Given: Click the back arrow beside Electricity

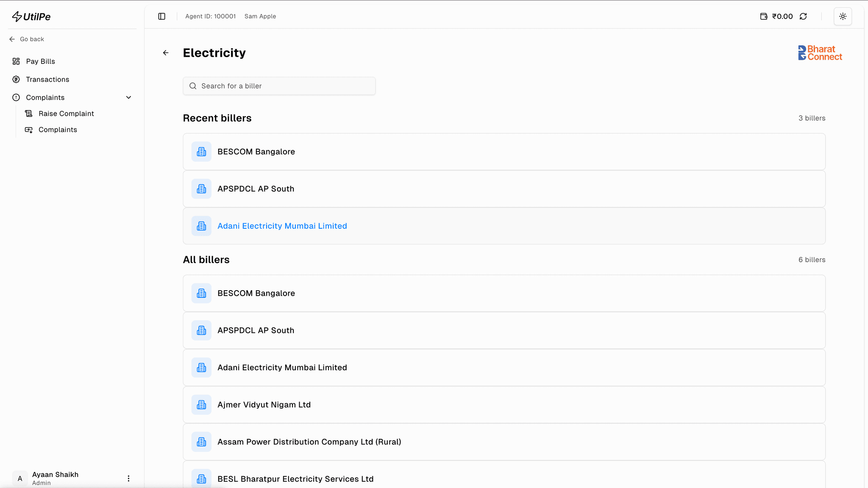Looking at the screenshot, I should [x=166, y=53].
